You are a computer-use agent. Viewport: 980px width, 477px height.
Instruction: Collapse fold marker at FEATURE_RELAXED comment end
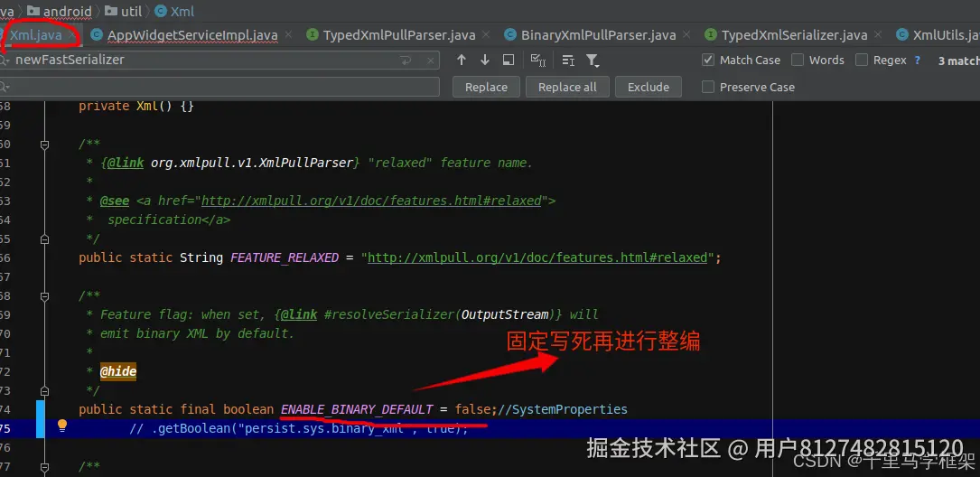[44, 238]
